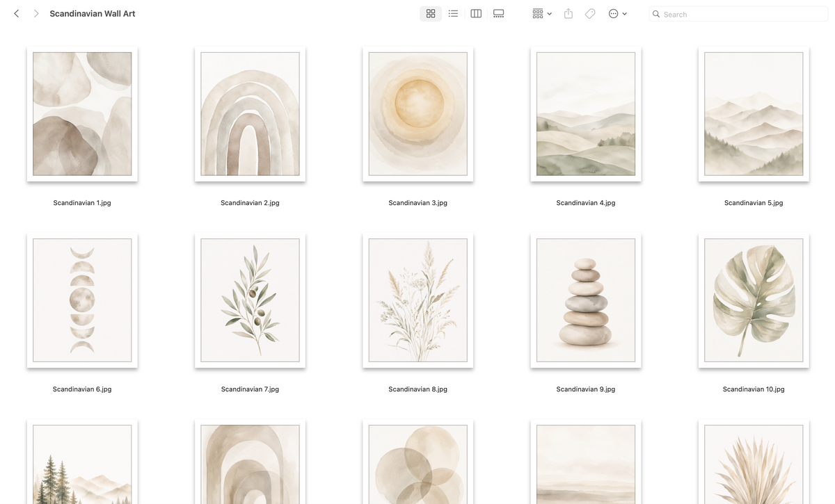Screen dimensions: 835x504
Task: Go forward with the right chevron
Action: point(36,13)
